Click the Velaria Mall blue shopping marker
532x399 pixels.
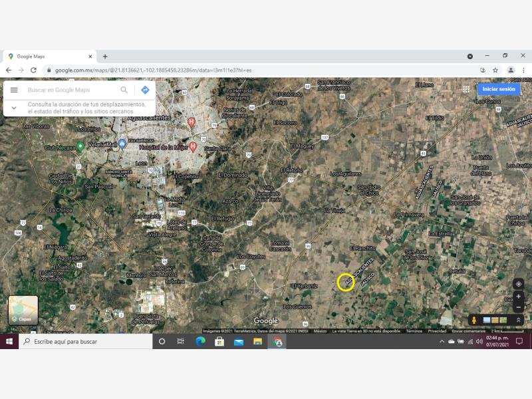click(x=122, y=144)
